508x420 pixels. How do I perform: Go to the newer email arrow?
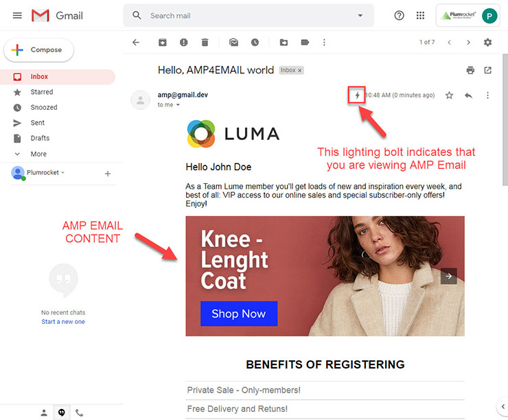[450, 43]
